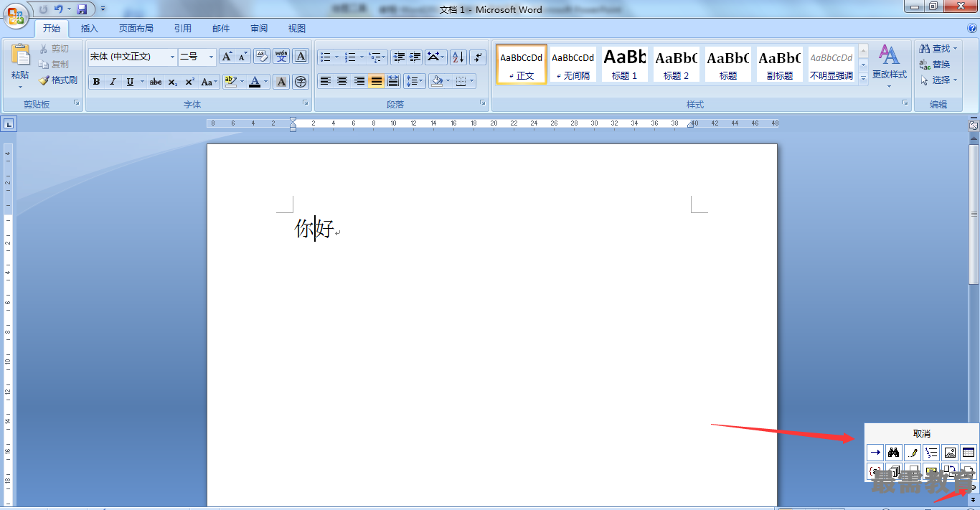The image size is (980, 510).
Task: Apply 标题 1 style
Action: [625, 64]
